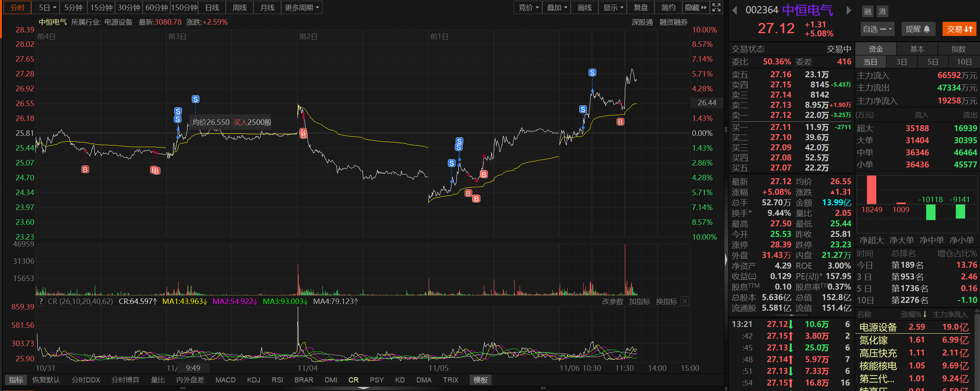Show 10日 capital flow period
Screen dimensions: 980x391
point(964,62)
